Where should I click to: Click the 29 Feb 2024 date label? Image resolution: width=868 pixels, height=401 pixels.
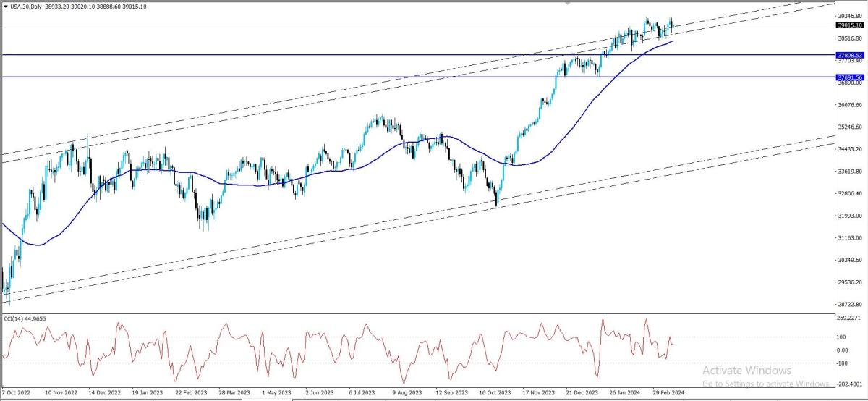(668, 392)
